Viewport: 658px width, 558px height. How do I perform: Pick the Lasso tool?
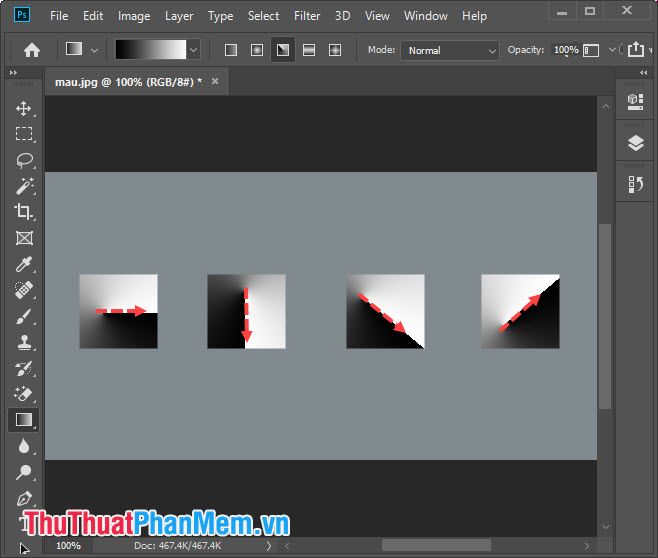coord(24,160)
